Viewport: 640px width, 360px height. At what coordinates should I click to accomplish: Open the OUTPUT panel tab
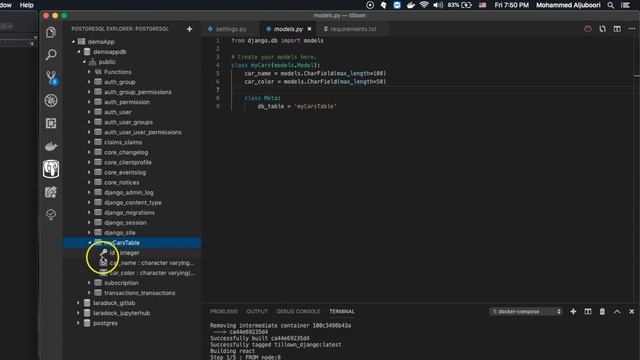[257, 311]
